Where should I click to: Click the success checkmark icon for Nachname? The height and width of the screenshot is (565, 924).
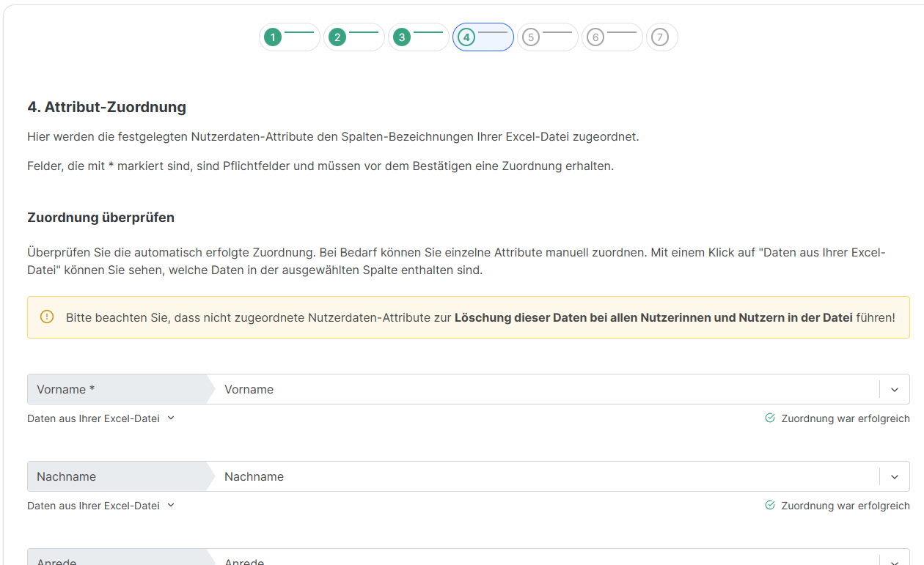tap(770, 506)
